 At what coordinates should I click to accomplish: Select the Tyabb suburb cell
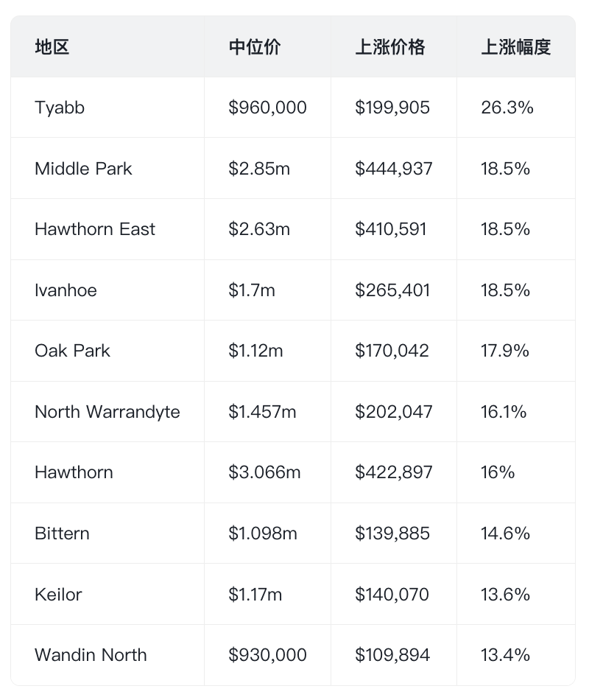tap(60, 108)
